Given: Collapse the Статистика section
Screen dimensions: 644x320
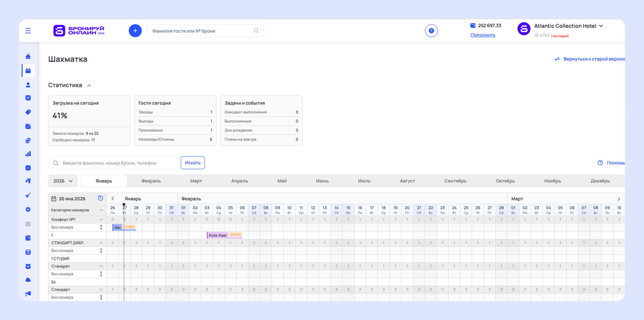Looking at the screenshot, I should [89, 85].
